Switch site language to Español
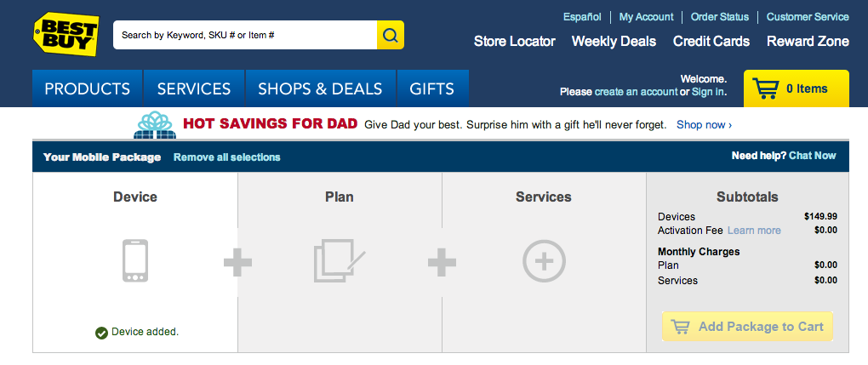This screenshot has height=365, width=868. click(x=582, y=17)
